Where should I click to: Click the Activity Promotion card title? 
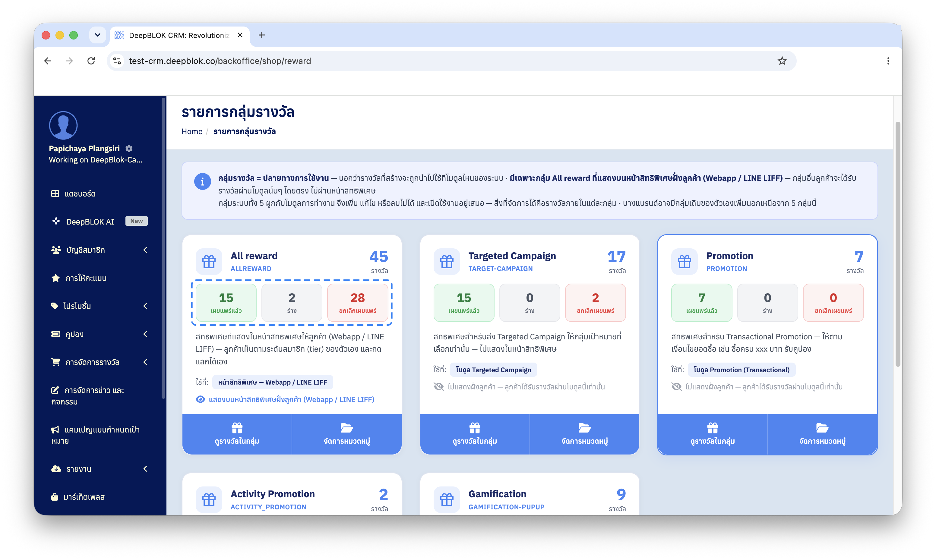coord(273,494)
